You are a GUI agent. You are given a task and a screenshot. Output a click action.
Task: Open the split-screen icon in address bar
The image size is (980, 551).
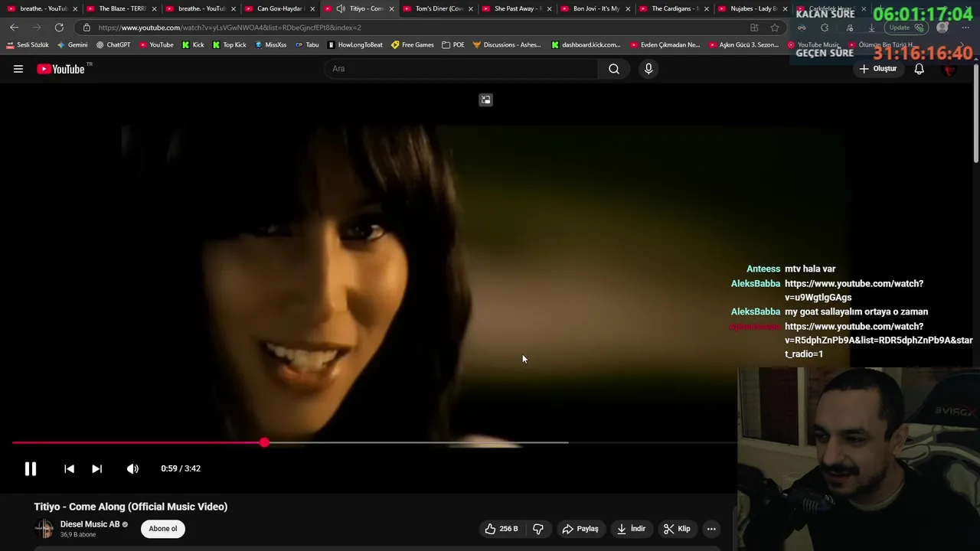[x=754, y=28]
